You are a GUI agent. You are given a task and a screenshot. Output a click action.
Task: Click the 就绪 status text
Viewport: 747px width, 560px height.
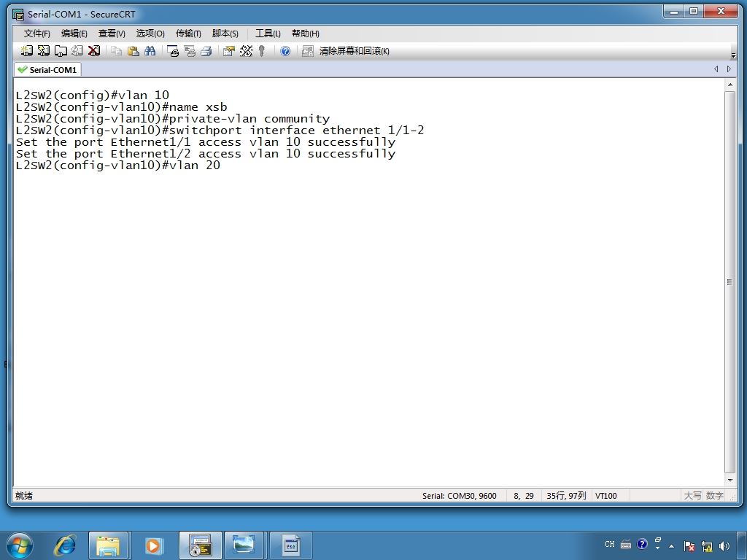click(24, 496)
